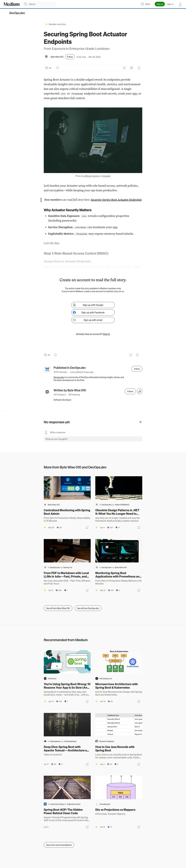Viewport: 186px width, 868px height.
Task: Open Dto vs Projections vs Mappers title
Action: coord(115,810)
